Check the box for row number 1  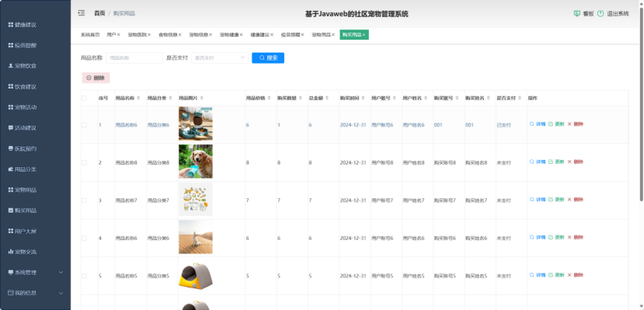point(84,125)
